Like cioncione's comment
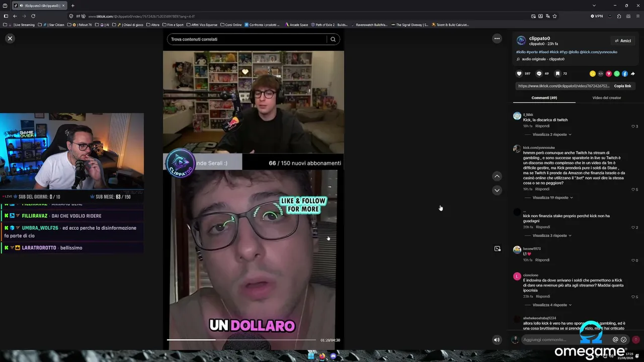 click(x=633, y=297)
